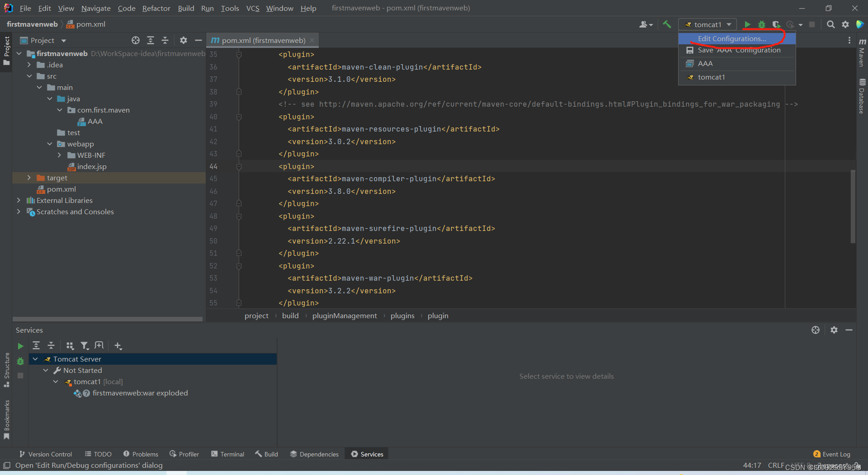
Task: Expand the External Libraries node
Action: point(19,200)
